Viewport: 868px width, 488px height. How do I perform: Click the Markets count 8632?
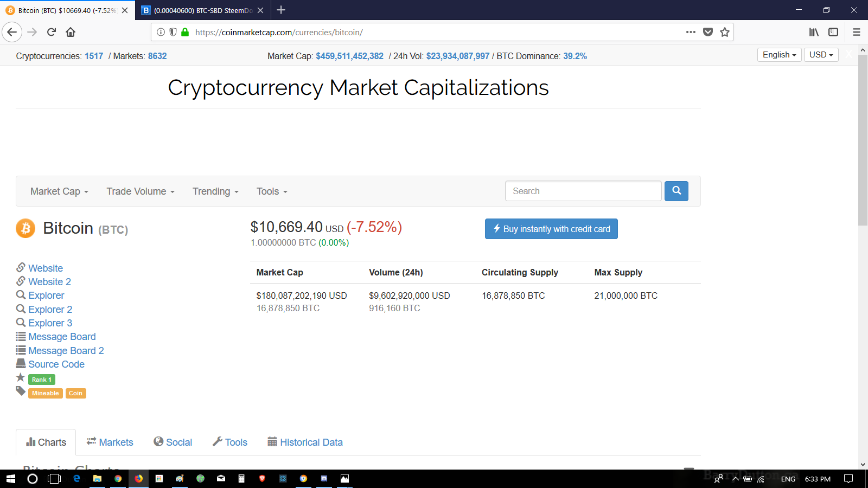[157, 56]
